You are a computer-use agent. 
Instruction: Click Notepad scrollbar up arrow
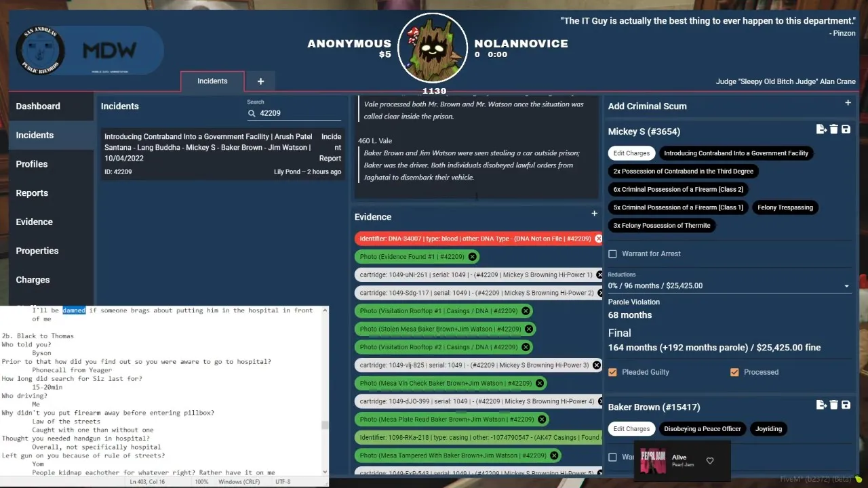coord(325,310)
